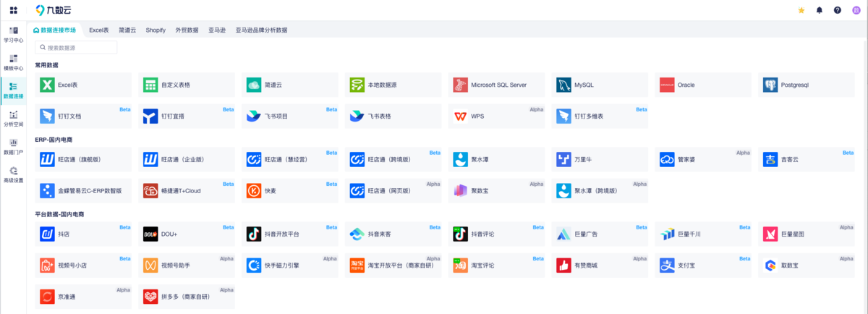Click the 搜索数据源 search field

pyautogui.click(x=76, y=47)
